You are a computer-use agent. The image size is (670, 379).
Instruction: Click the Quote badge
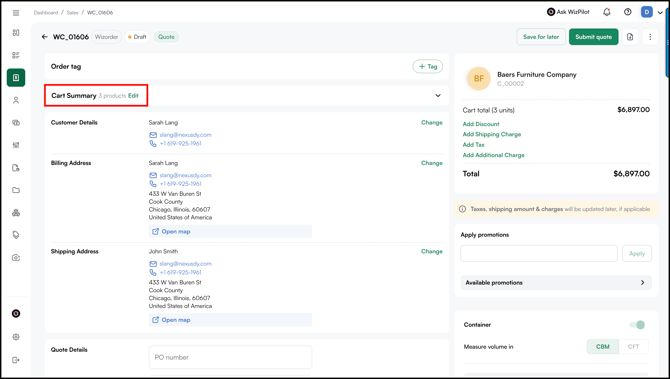pyautogui.click(x=166, y=37)
